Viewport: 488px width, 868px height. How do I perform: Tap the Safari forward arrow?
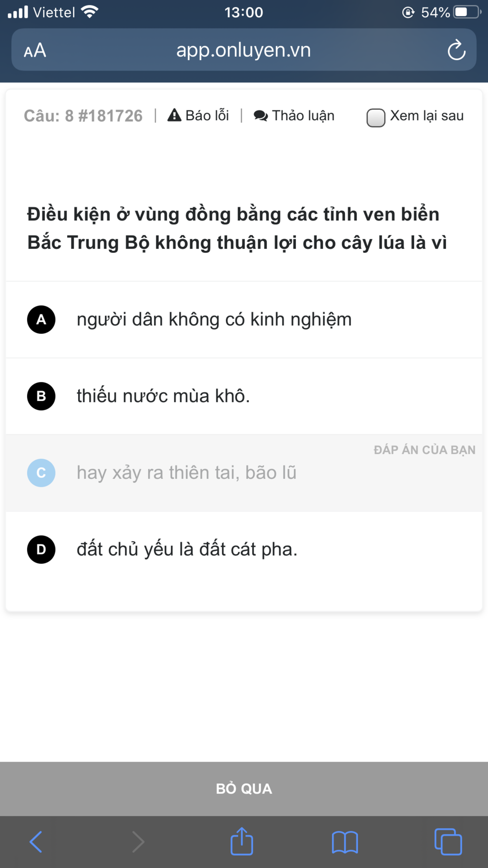138,841
